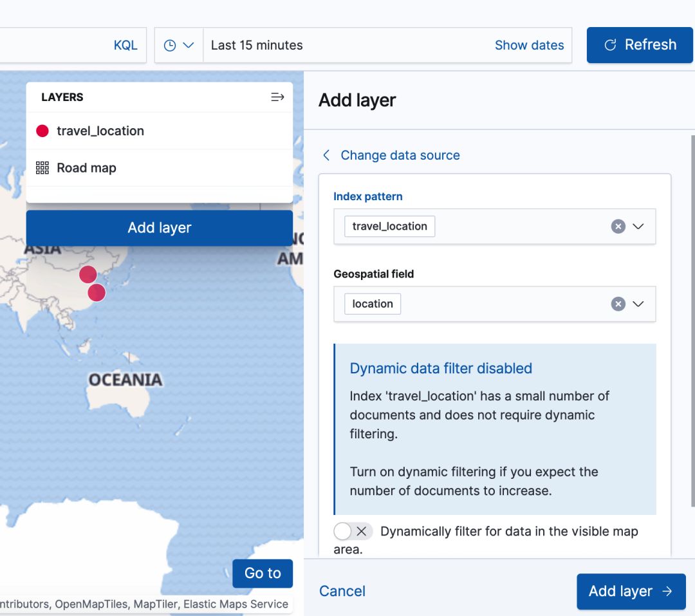This screenshot has width=695, height=616.
Task: Click the upper red map marker
Action: (88, 274)
